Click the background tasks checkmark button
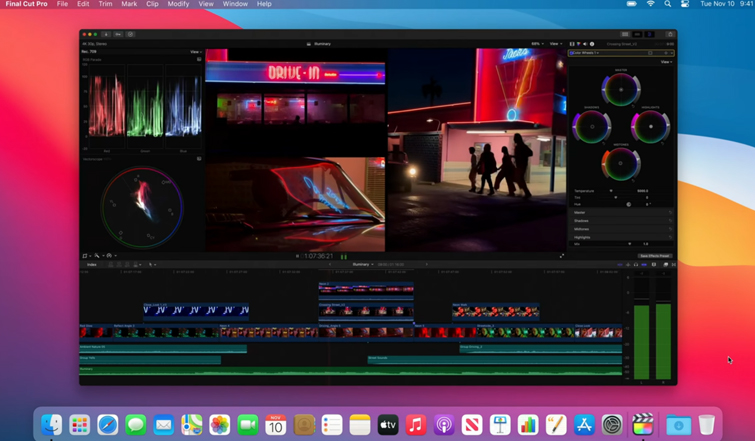 pos(130,34)
